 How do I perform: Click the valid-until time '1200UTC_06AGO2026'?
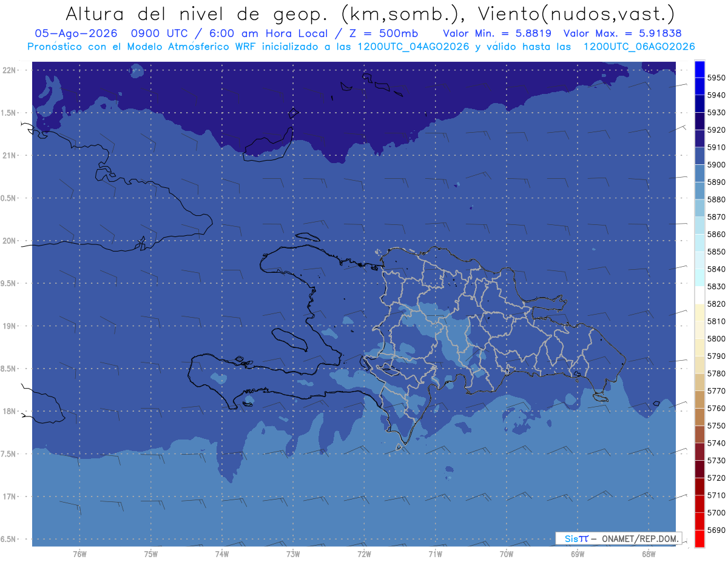[639, 47]
